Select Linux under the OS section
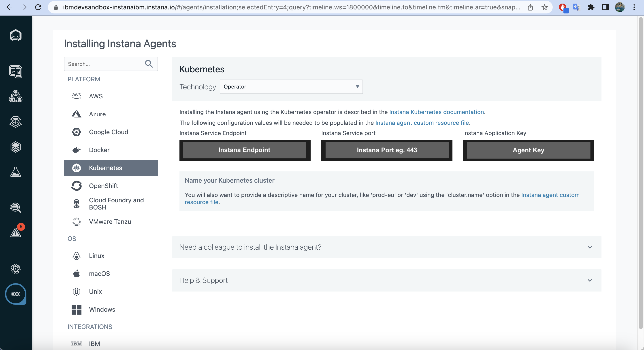644x350 pixels. 96,256
